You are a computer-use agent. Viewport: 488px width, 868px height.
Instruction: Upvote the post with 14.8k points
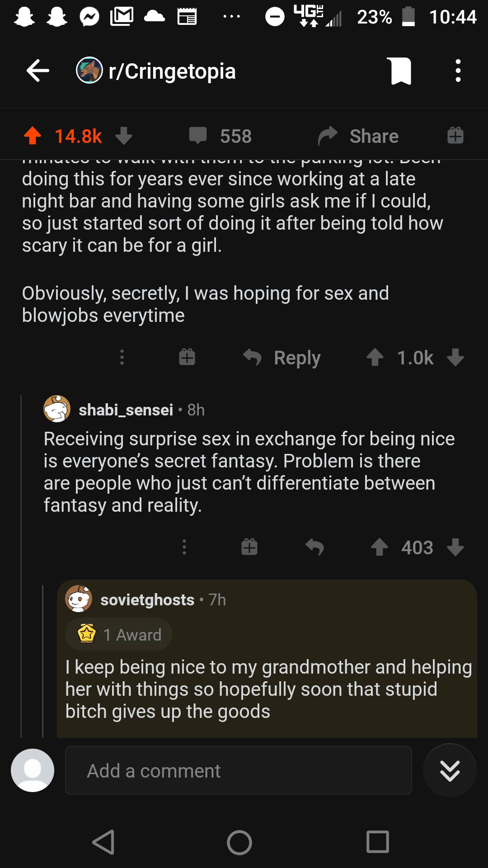33,136
